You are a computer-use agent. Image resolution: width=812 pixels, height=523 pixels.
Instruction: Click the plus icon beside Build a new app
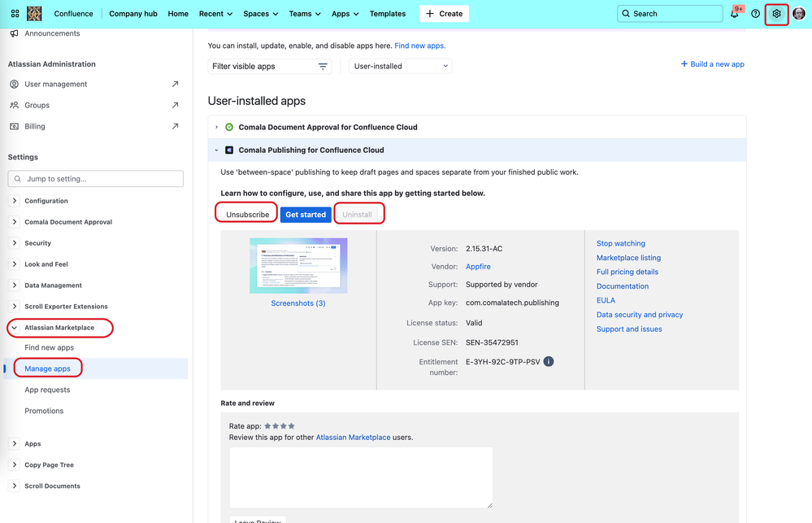tap(684, 63)
